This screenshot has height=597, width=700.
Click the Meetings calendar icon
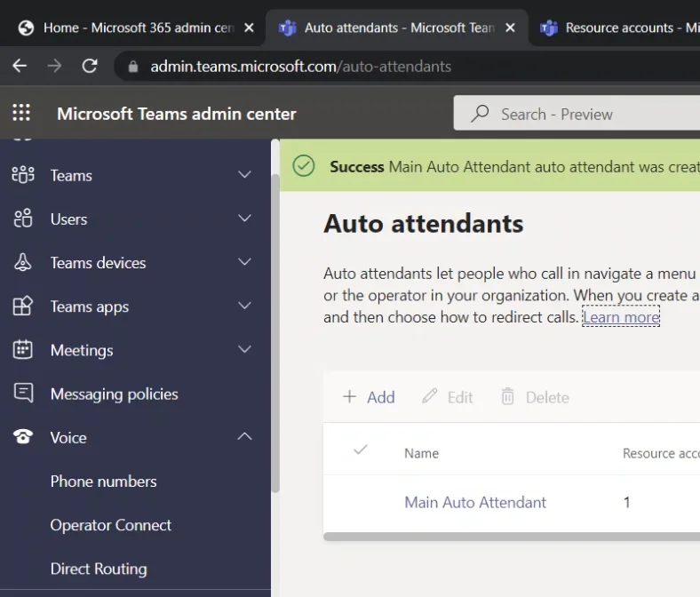tap(23, 350)
